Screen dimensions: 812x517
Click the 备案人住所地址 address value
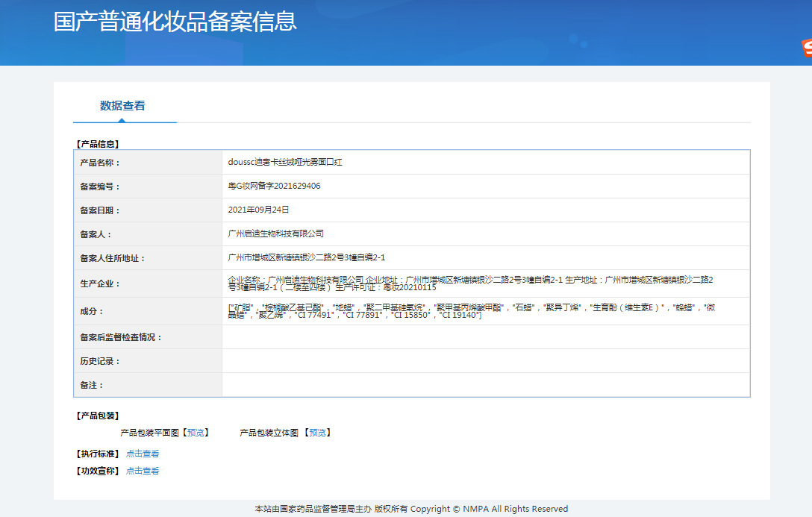coord(306,257)
